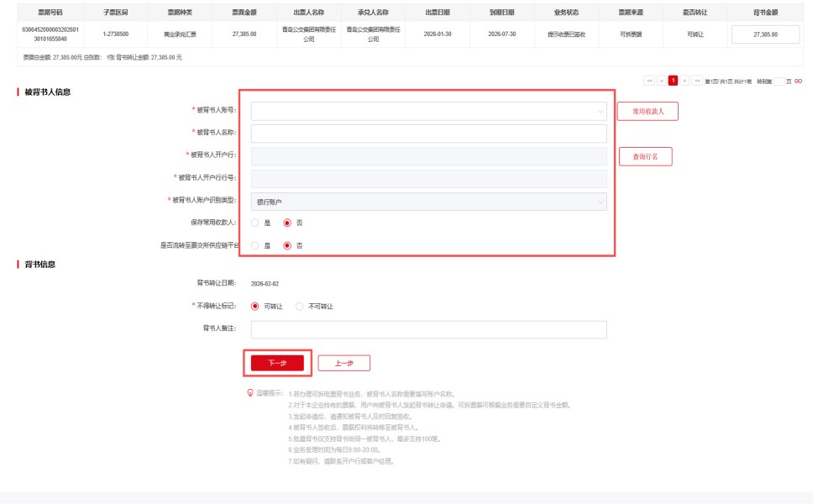Focus the jump-to-page number box
Viewport: 813px width, 504px height.
click(779, 81)
